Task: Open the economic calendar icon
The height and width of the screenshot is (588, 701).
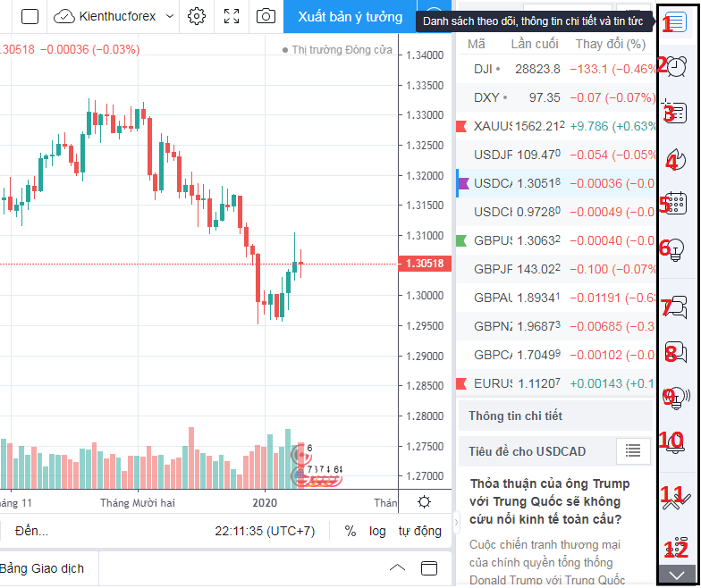Action: point(679,203)
